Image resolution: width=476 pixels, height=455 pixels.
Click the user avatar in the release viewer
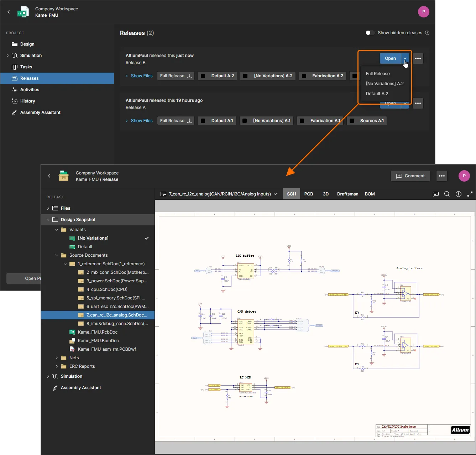coord(464,176)
